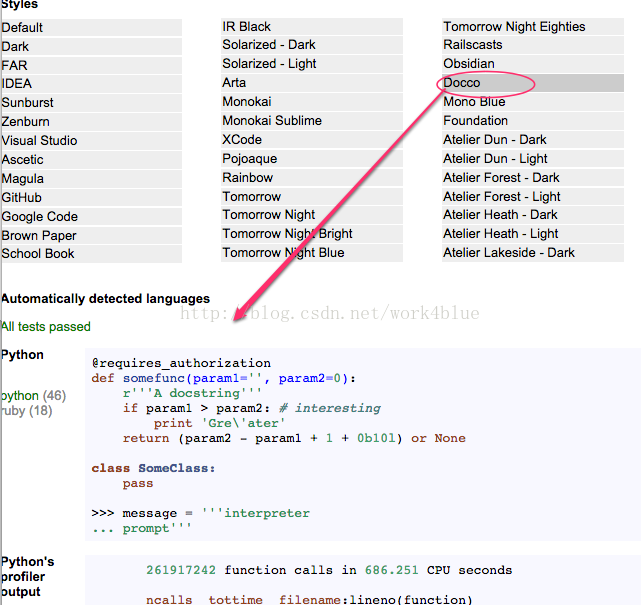Screen dimensions: 641x605
Task: Apply the Rainbow style
Action: pyautogui.click(x=312, y=177)
